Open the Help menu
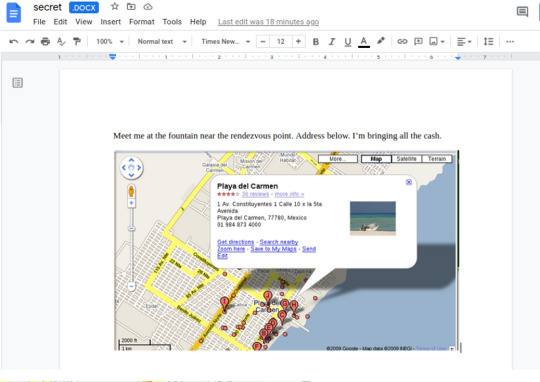 click(198, 22)
